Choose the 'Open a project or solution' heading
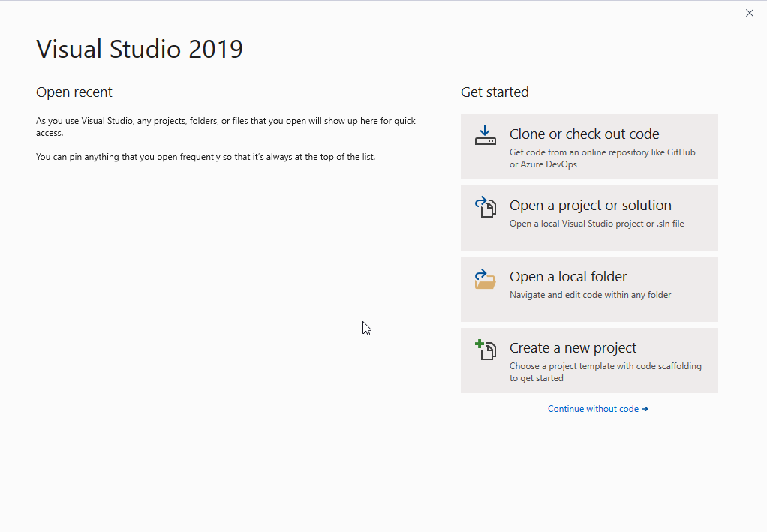 coord(591,206)
